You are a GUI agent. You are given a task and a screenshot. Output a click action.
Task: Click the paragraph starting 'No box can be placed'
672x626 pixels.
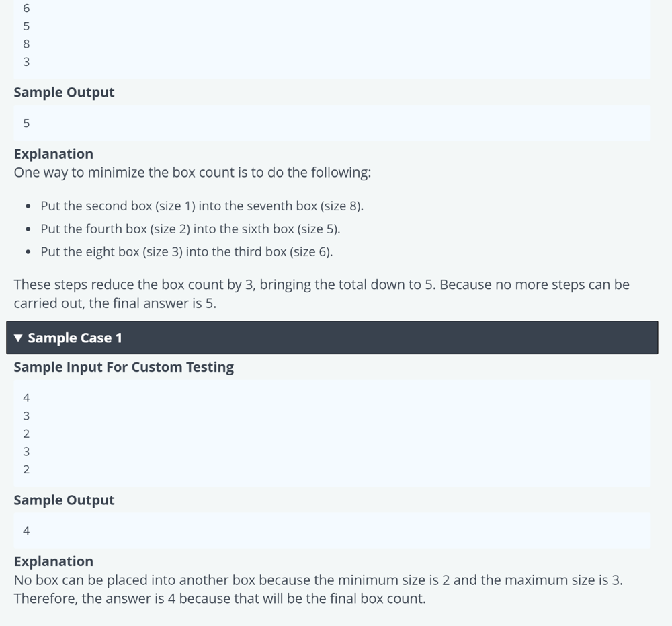point(319,589)
